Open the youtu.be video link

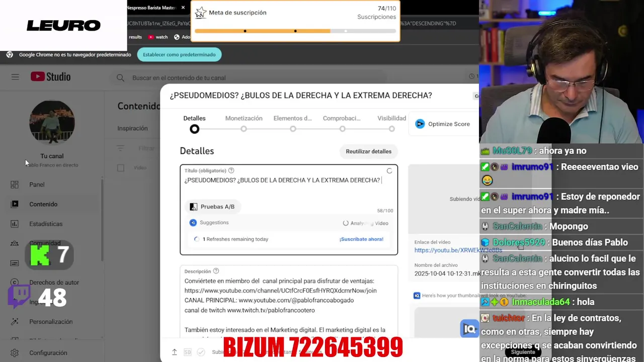(x=458, y=250)
